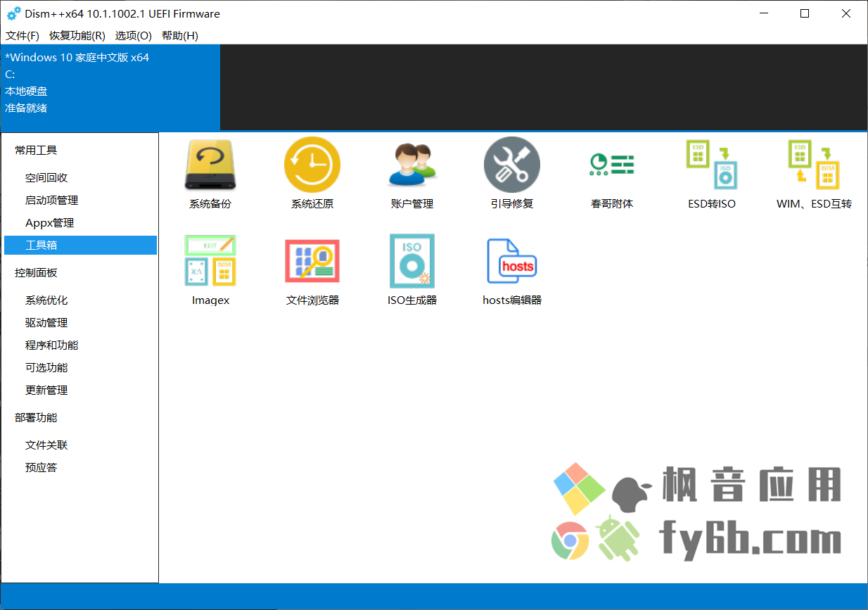Start the 引导修复 boot repair tool
Image resolution: width=868 pixels, height=610 pixels.
[512, 174]
